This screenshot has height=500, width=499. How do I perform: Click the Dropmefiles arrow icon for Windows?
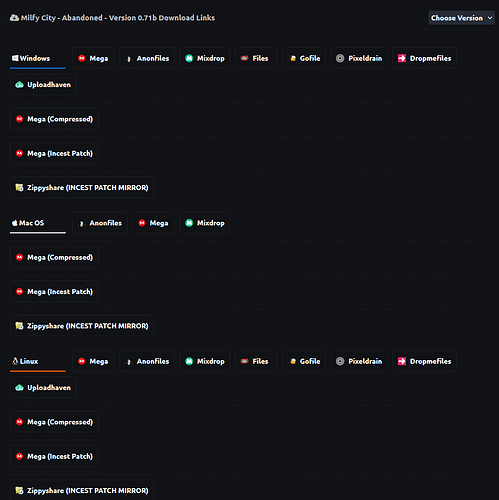click(x=402, y=58)
